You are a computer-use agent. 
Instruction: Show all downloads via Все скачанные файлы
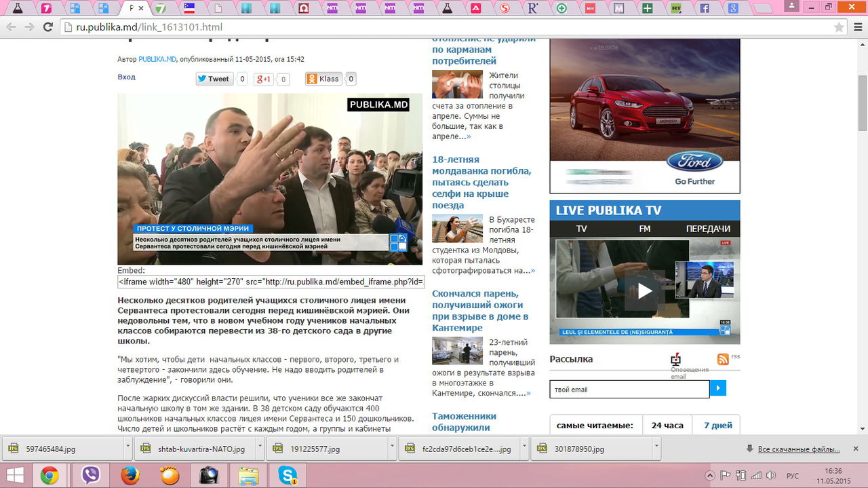pyautogui.click(x=799, y=449)
